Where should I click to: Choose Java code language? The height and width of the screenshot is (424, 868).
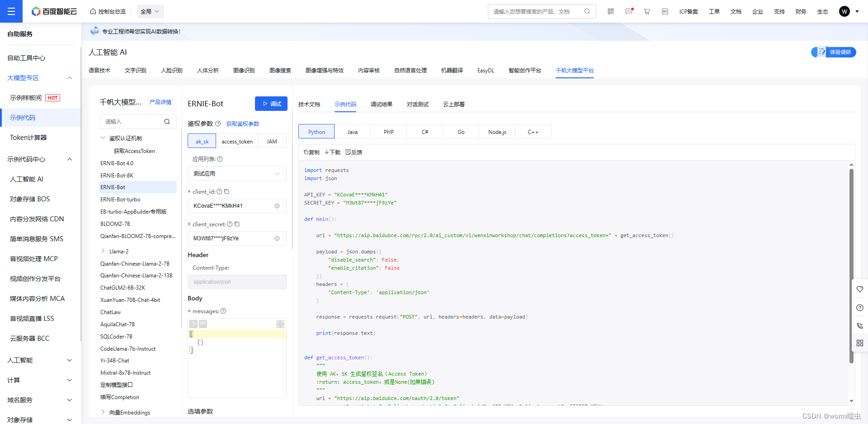pos(353,132)
